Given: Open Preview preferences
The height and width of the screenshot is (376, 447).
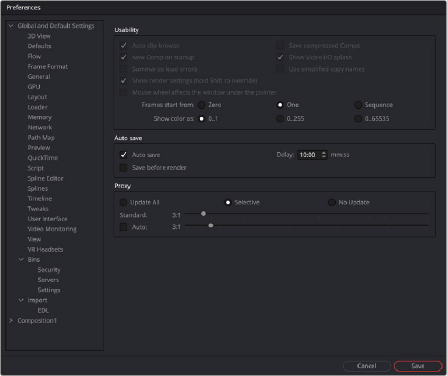Looking at the screenshot, I should point(39,148).
